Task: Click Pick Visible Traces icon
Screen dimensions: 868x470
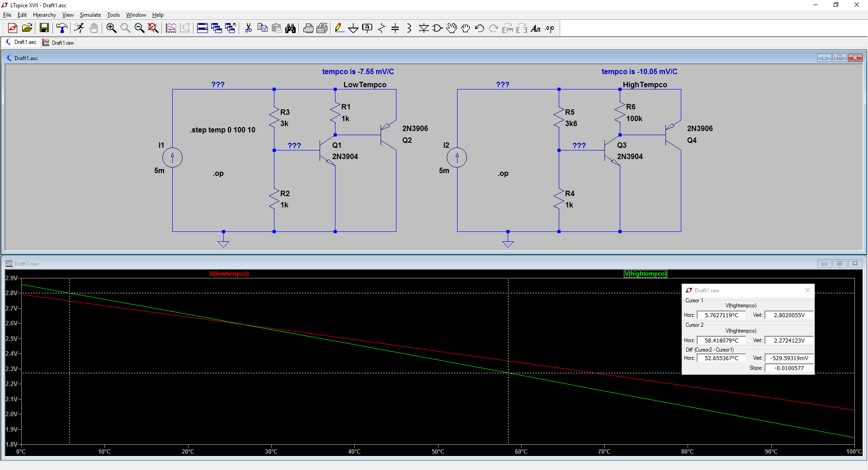Action: [x=171, y=28]
